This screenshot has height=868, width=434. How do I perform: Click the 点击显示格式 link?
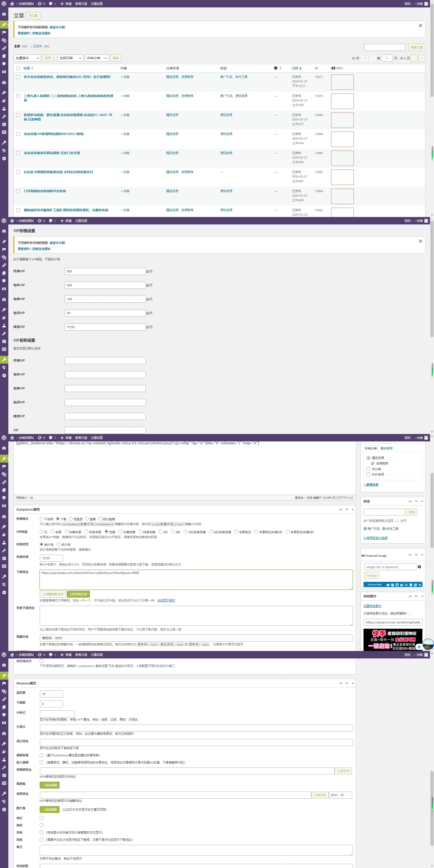pyautogui.click(x=166, y=600)
